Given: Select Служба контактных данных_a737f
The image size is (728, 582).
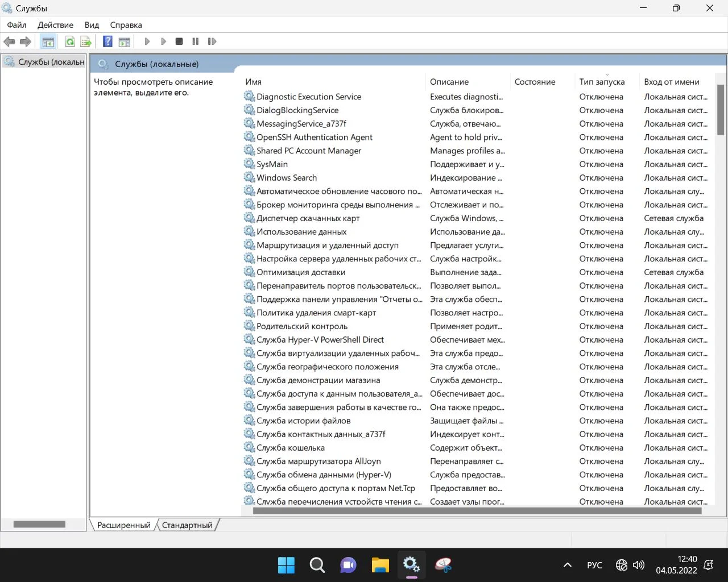Looking at the screenshot, I should (x=321, y=434).
